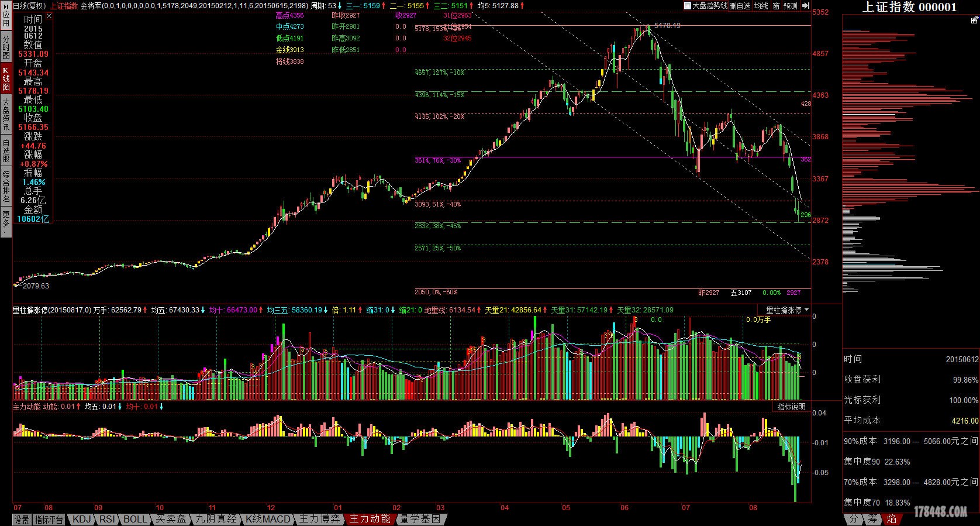Switch to the 主力博弈 indicator tab
This screenshot has height=526, width=980.
click(319, 519)
